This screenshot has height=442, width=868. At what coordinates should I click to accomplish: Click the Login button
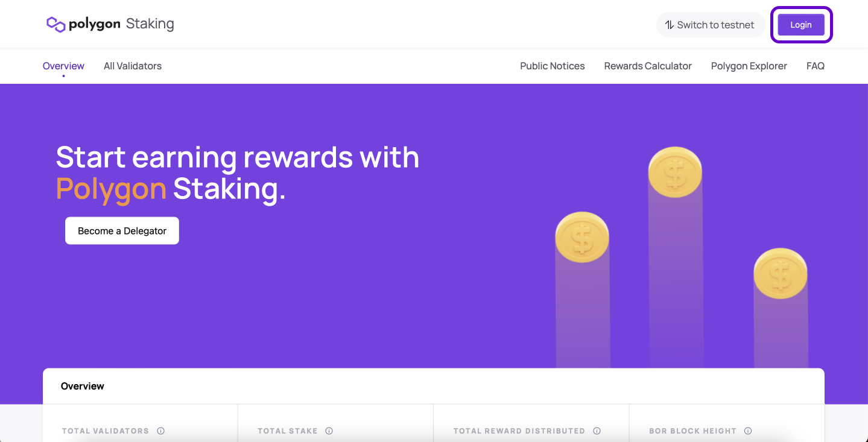[800, 25]
